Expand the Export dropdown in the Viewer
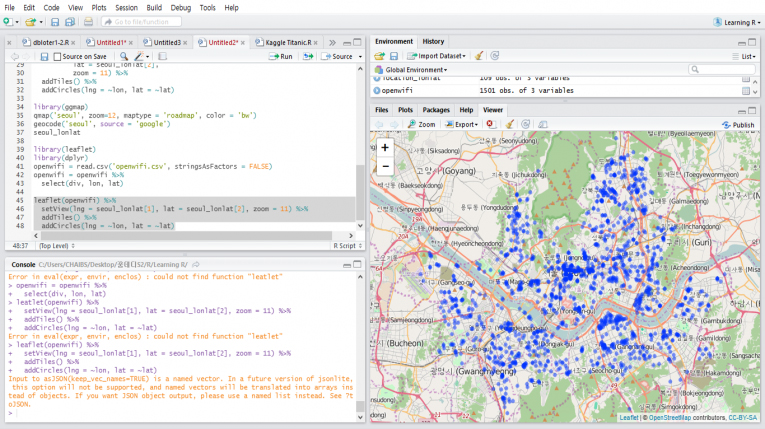Screen dimensions: 765x429 click(x=465, y=125)
